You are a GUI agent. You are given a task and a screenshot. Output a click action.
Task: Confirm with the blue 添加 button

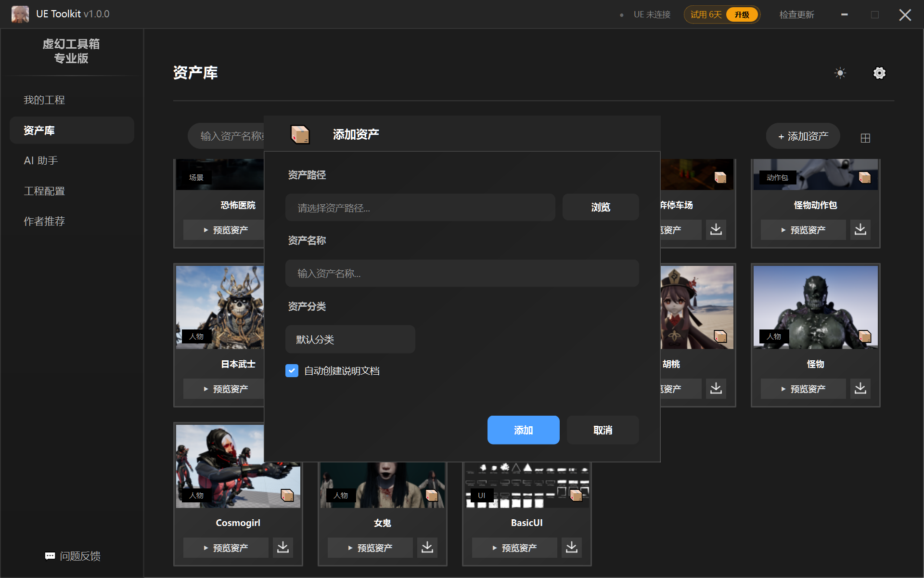click(x=523, y=430)
